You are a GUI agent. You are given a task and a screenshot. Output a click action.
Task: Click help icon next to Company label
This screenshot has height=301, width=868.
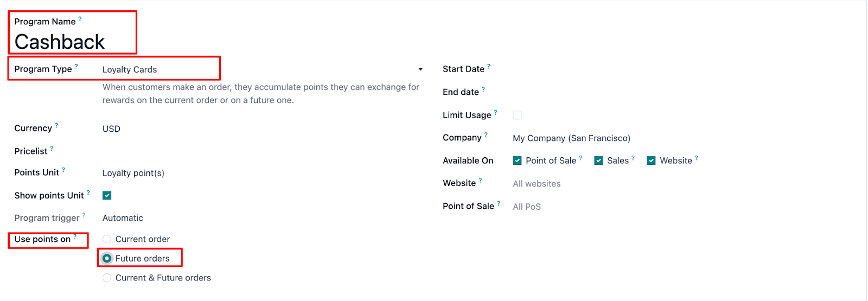486,135
